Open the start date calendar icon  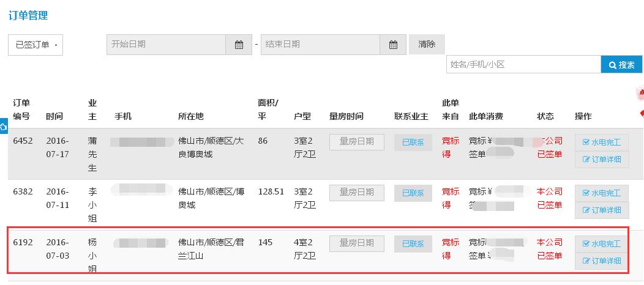[x=239, y=45]
